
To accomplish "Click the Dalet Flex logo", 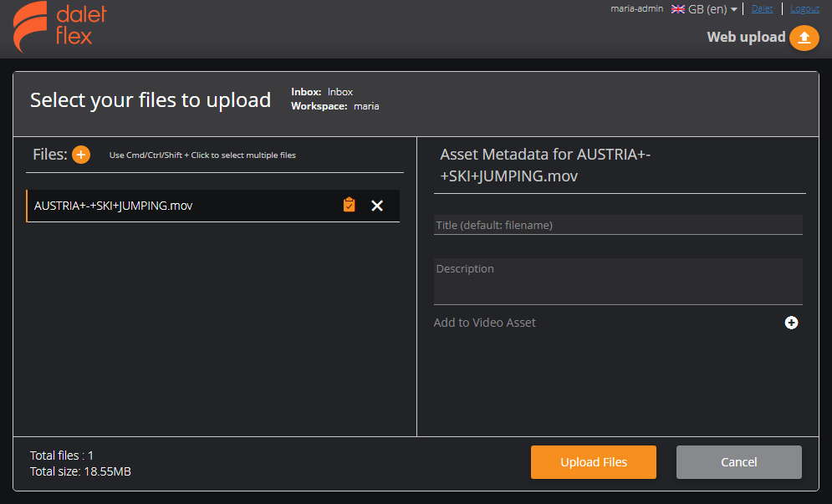I will click(60, 28).
